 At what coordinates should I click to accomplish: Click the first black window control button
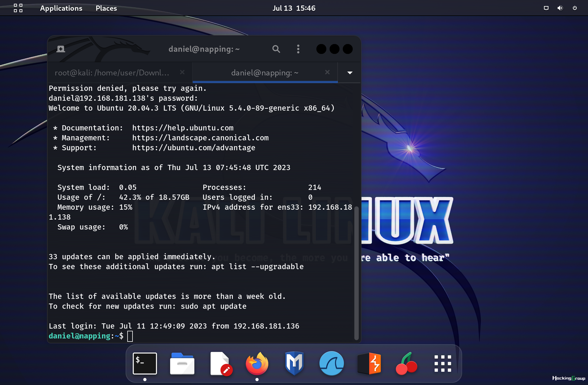click(321, 49)
